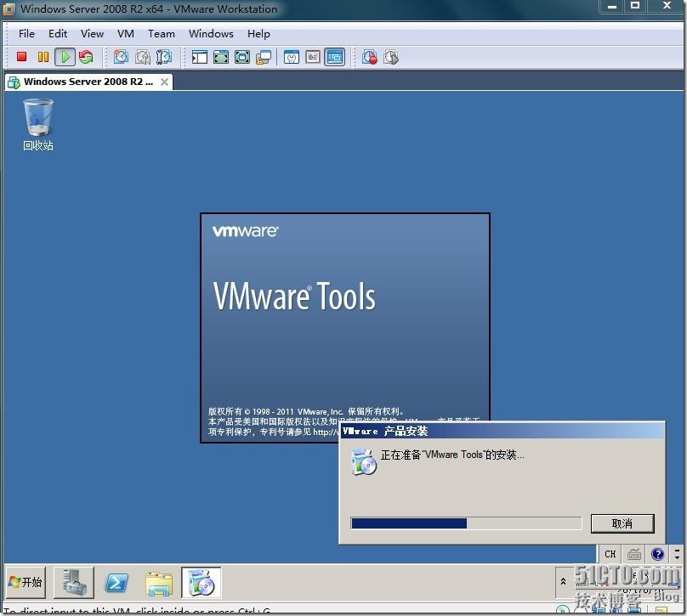Take a snapshot with the clock-star toolbar icon
The image size is (687, 616).
coord(121,57)
